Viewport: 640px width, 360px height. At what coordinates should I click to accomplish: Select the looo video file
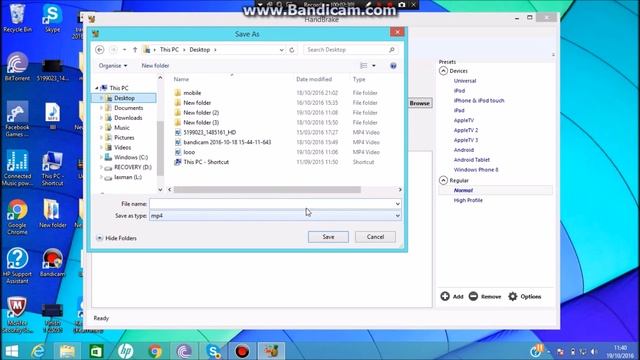coord(189,152)
